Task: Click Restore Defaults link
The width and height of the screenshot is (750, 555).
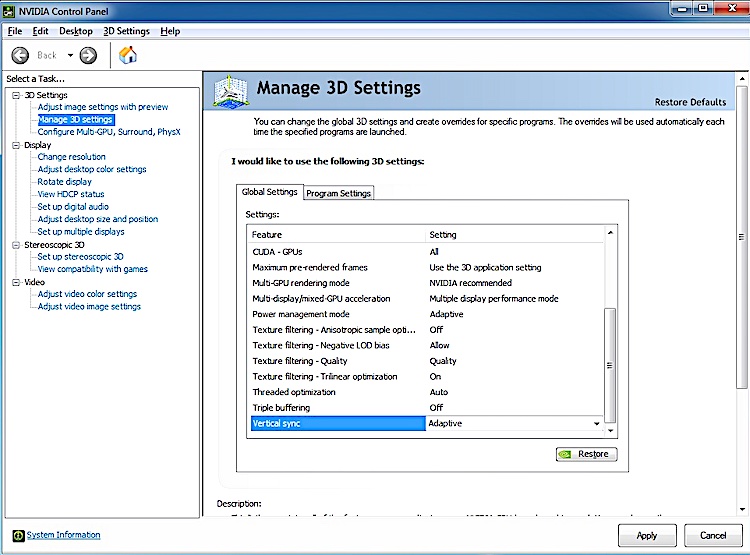Action: click(690, 102)
